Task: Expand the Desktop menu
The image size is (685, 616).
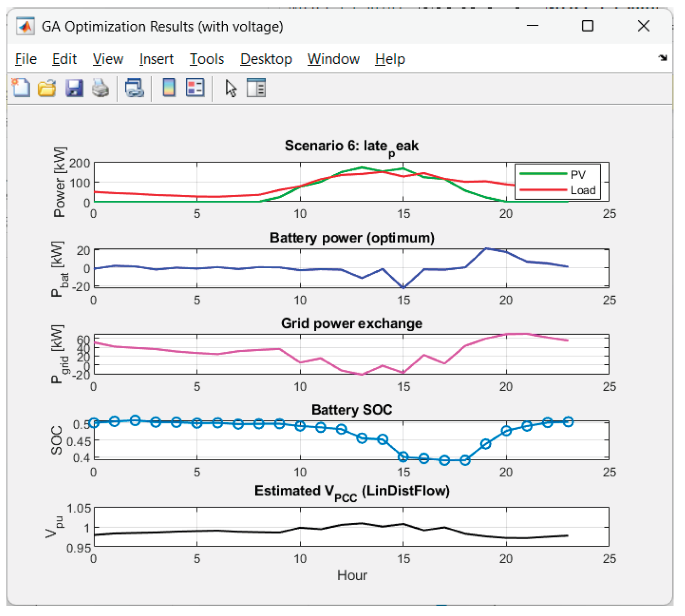Action: (266, 59)
